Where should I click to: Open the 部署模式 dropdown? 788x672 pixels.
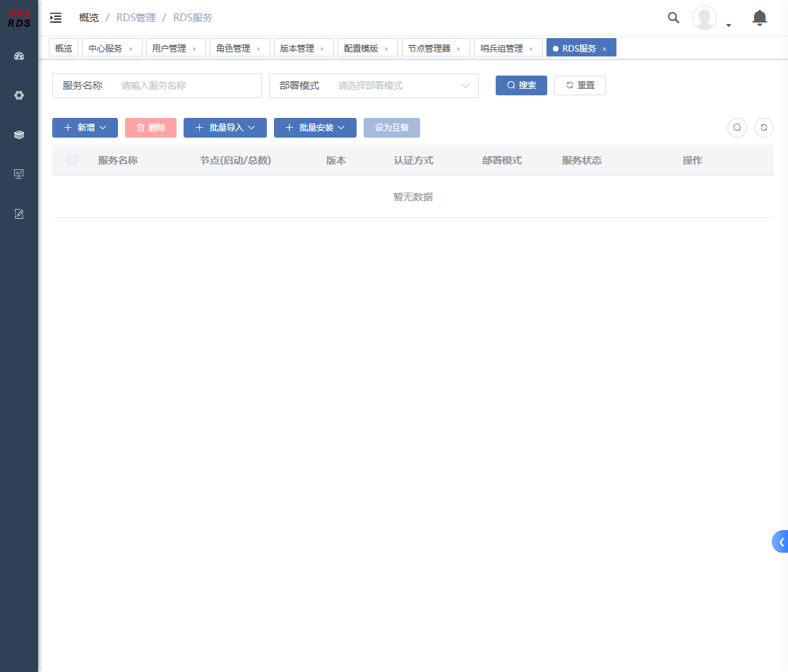coord(374,86)
